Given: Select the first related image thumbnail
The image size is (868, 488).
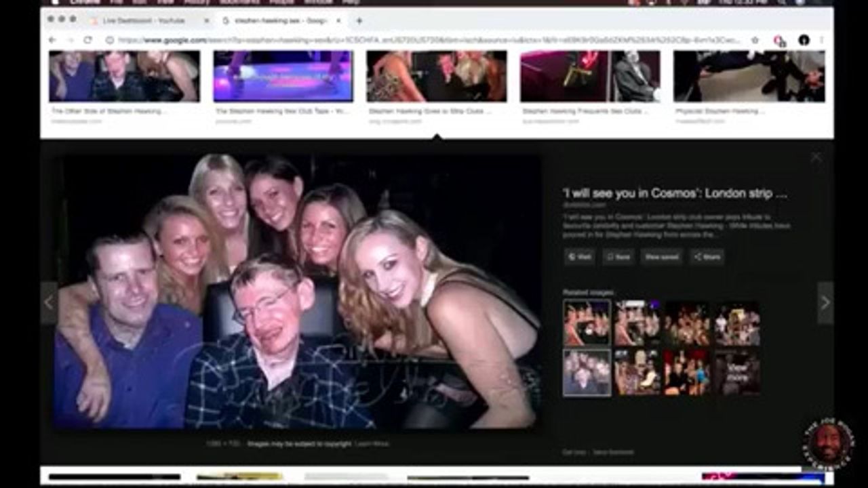Looking at the screenshot, I should tap(586, 324).
